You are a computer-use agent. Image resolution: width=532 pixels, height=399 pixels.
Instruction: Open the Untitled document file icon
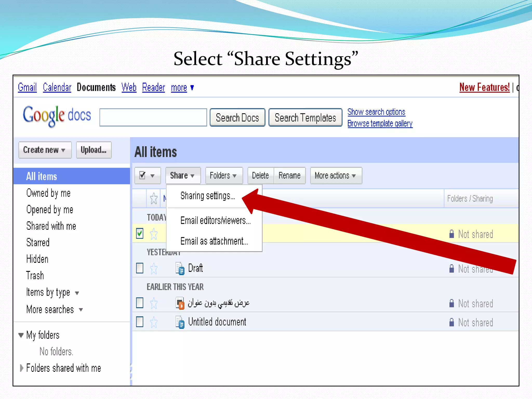point(180,322)
